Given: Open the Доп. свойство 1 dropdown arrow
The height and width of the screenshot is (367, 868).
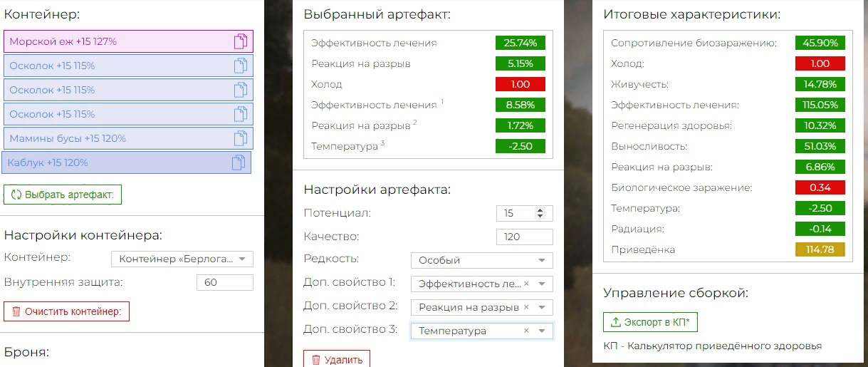Looking at the screenshot, I should coord(542,284).
